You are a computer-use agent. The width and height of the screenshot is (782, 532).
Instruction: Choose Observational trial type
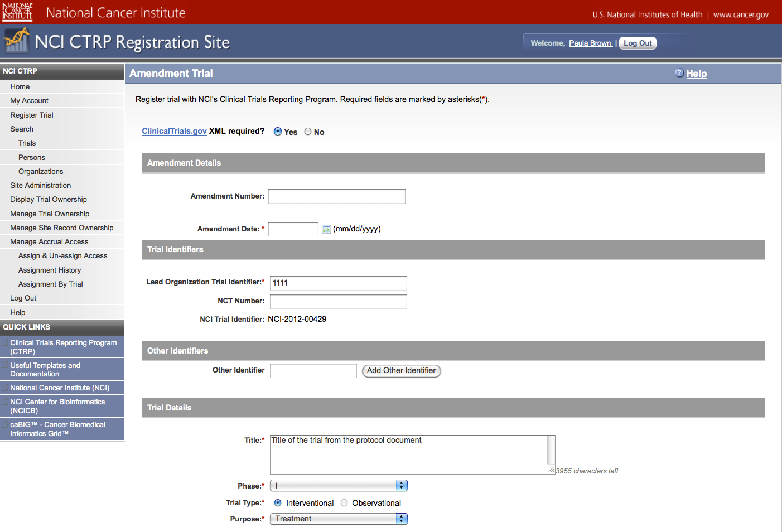click(344, 503)
